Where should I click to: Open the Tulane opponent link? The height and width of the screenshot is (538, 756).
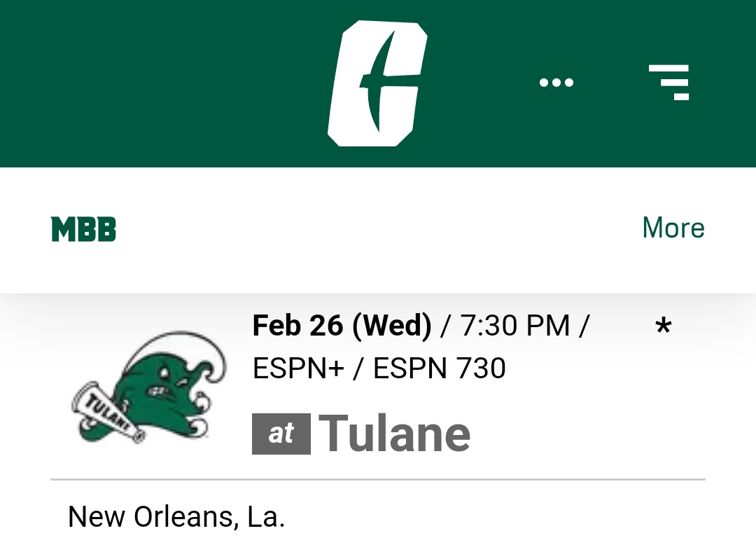(x=394, y=434)
